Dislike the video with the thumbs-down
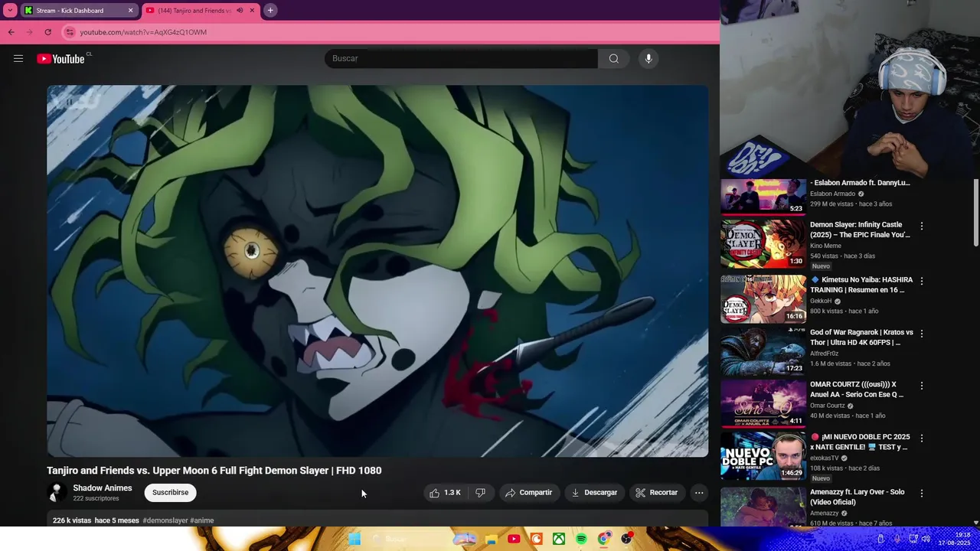Screen dimensions: 980x551 pyautogui.click(x=480, y=493)
